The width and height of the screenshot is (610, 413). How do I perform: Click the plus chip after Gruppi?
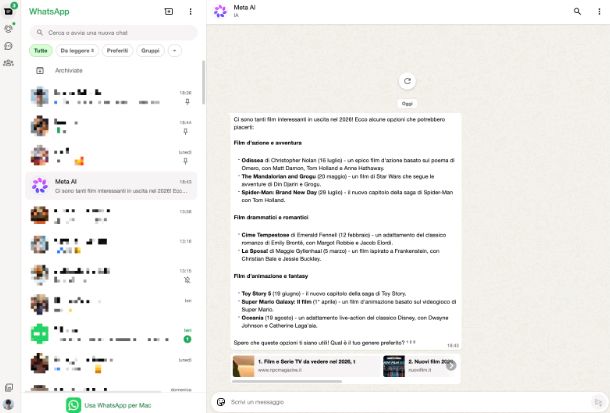pyautogui.click(x=175, y=51)
